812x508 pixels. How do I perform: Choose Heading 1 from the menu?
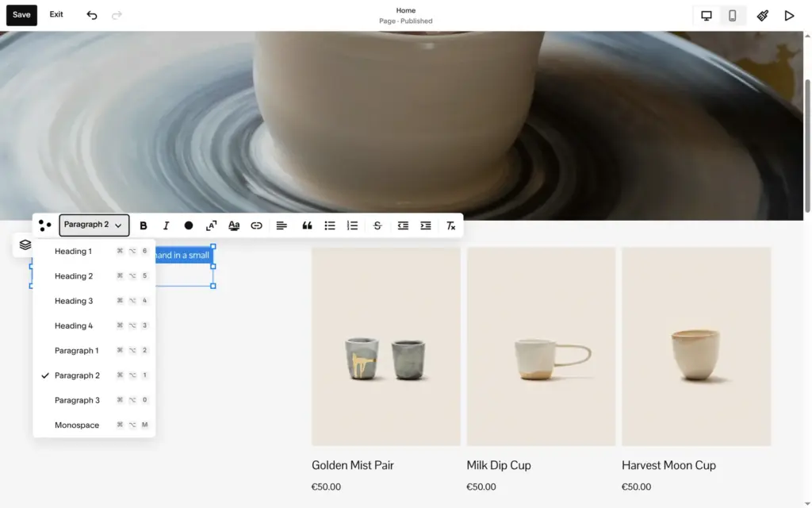click(94, 251)
